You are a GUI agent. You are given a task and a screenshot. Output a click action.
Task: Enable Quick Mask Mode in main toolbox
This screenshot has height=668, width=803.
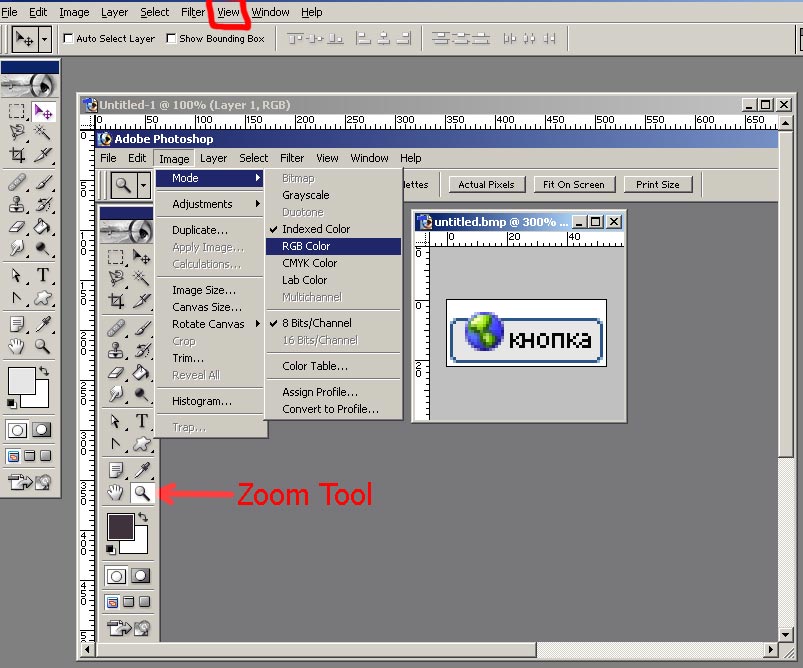41,430
